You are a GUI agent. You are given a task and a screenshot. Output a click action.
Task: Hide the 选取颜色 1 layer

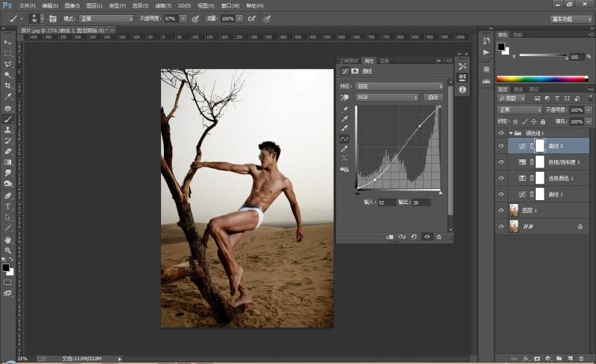(x=501, y=178)
